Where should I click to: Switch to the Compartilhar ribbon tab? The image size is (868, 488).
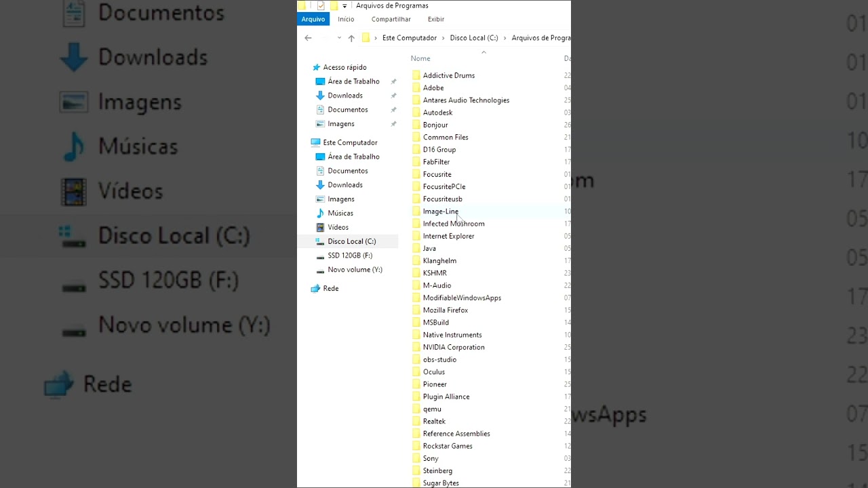tap(391, 19)
